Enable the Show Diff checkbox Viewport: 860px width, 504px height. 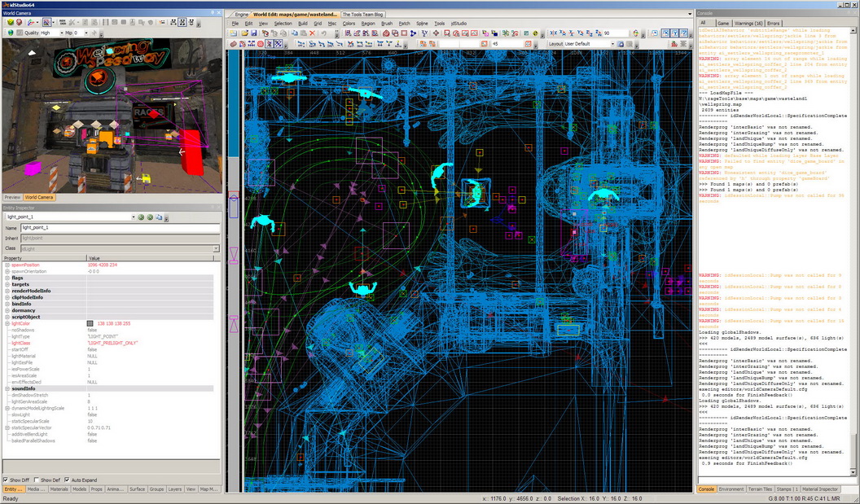coord(7,480)
